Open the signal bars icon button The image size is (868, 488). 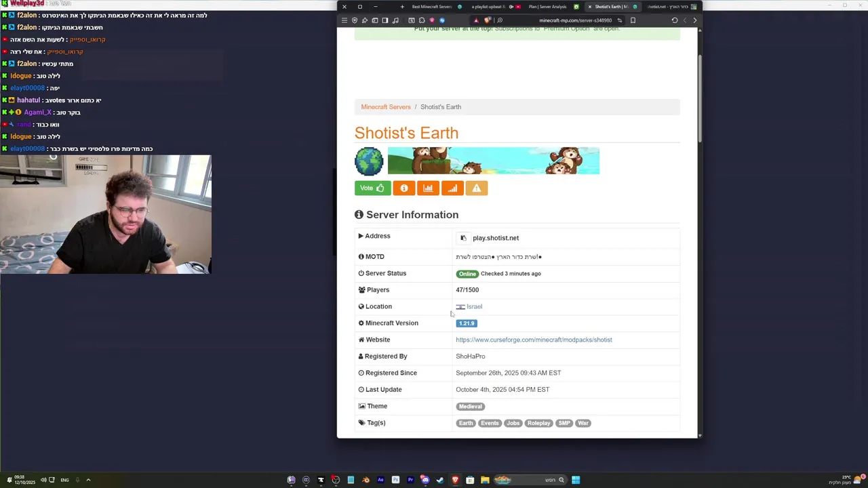(x=452, y=188)
